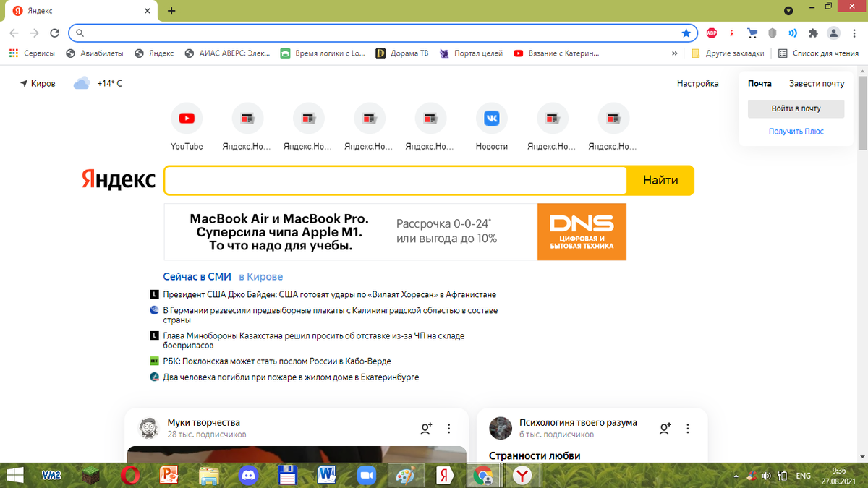868x488 pixels.
Task: Open the Chrome extensions puzzle icon
Action: [x=814, y=33]
